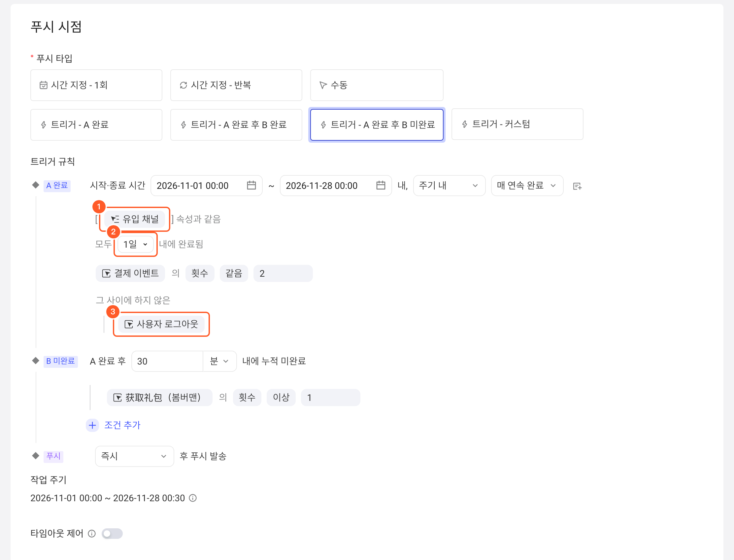Click the 获取礼包 (봄버맨) event chip
Screen dimensions: 734x560
tap(160, 397)
